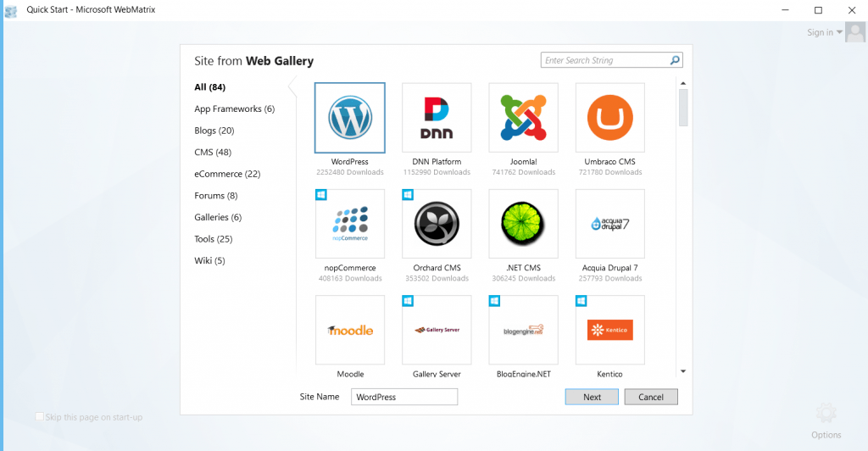This screenshot has width=868, height=451.
Task: Click the gallery scrollbar up arrow
Action: 683,83
